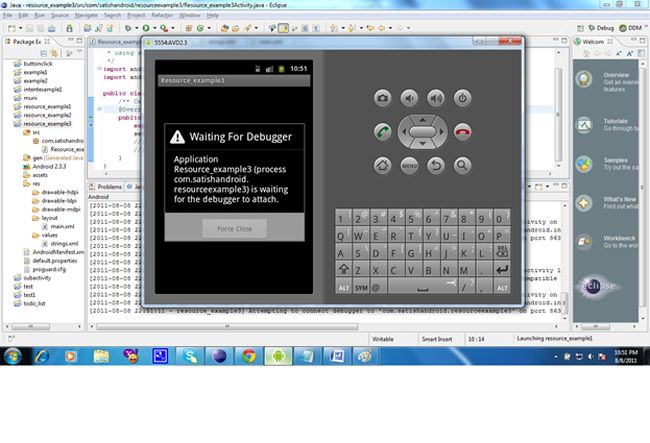Select the Welcome tab
The image size is (650, 443).
tap(593, 41)
